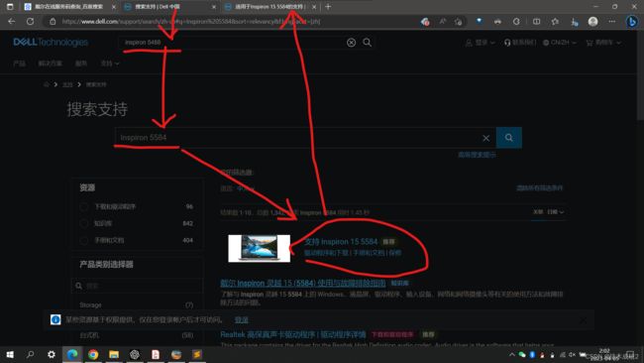Viewport: 644px width, 363px height.
Task: Open Bing sidebar icon in browser corner
Action: (632, 22)
